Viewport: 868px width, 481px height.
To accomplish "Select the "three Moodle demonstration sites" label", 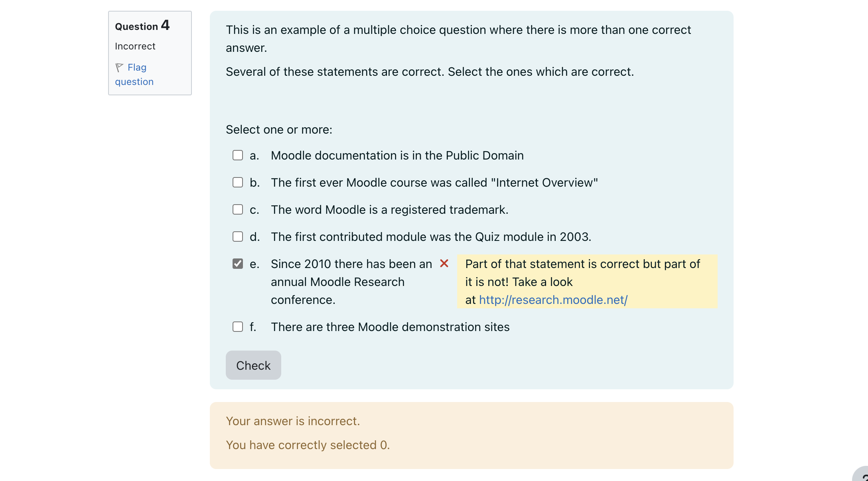I will click(390, 327).
